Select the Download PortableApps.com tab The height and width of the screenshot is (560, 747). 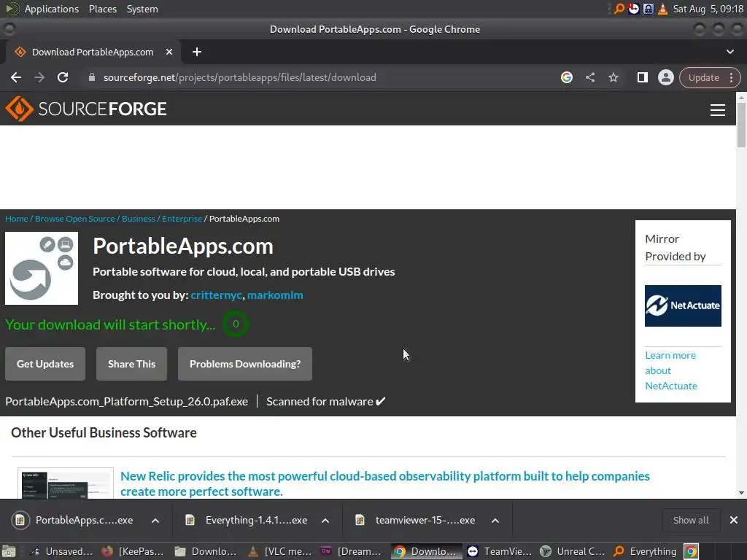tap(93, 52)
